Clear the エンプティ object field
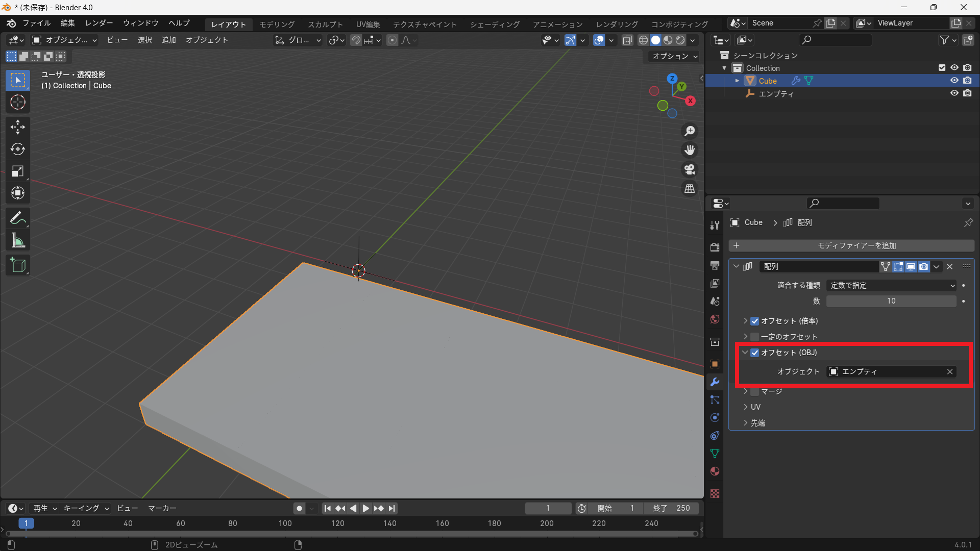This screenshot has height=551, width=980. pos(949,372)
